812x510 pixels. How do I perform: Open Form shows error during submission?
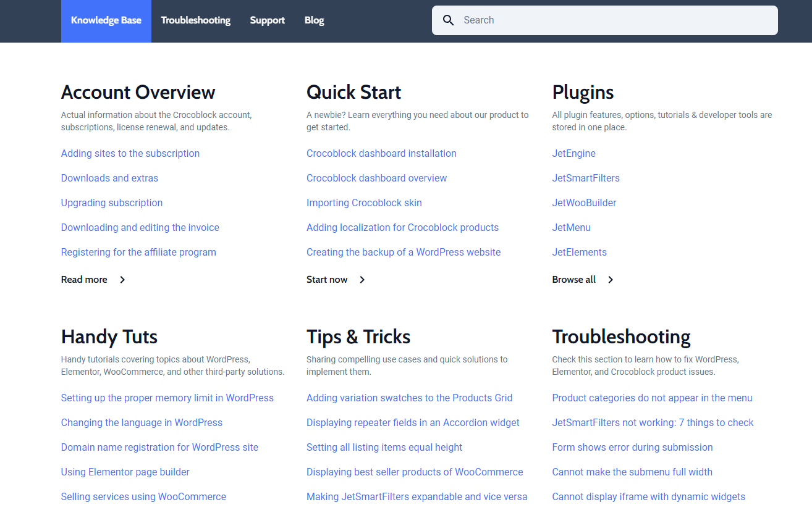633,447
